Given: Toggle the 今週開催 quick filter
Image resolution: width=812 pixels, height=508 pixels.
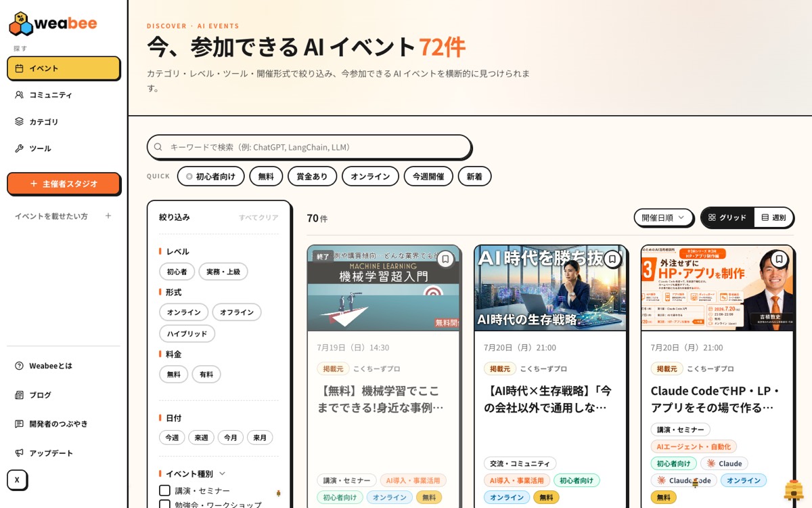Looking at the screenshot, I should pyautogui.click(x=428, y=176).
